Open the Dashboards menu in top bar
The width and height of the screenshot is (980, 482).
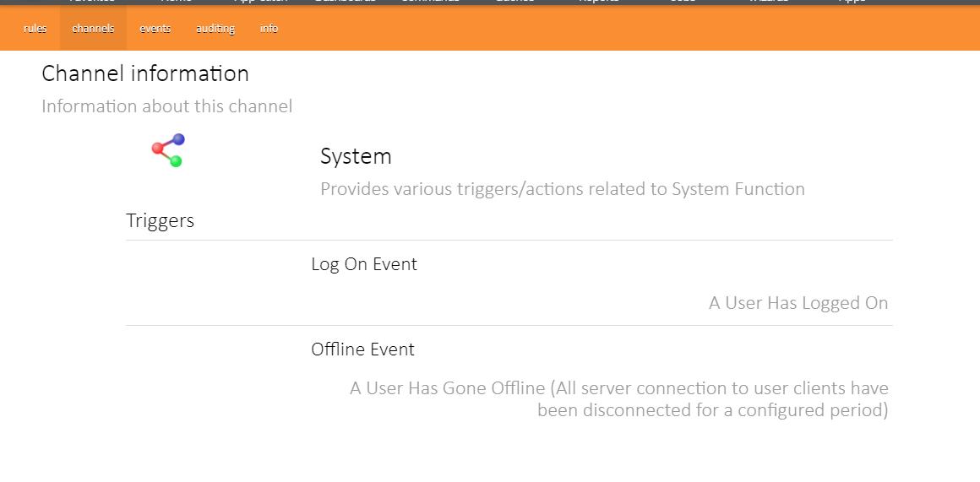(344, 2)
